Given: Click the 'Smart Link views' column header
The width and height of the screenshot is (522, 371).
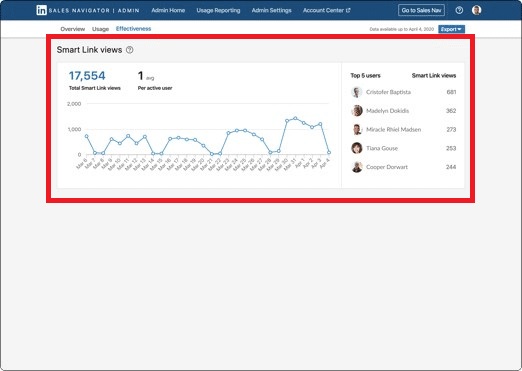Looking at the screenshot, I should (x=434, y=76).
